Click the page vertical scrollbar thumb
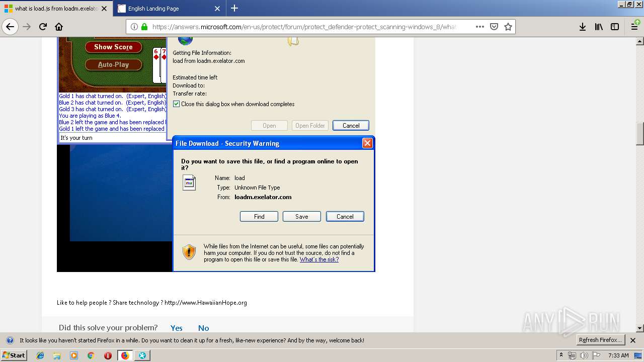This screenshot has height=362, width=644. point(640,133)
